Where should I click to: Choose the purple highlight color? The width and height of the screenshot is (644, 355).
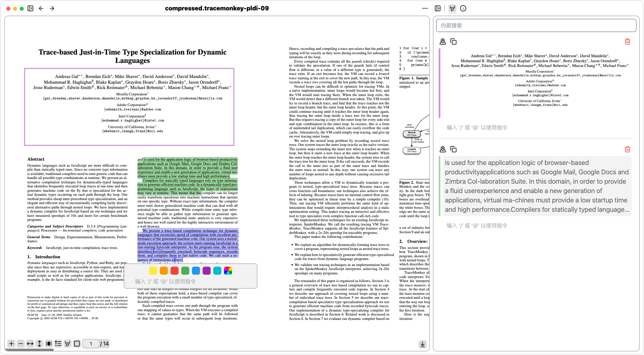(x=207, y=271)
